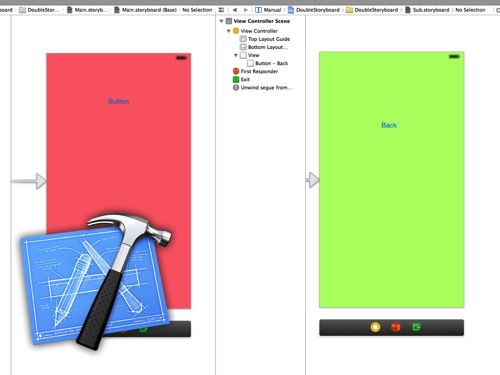Click No Selection after Main.storyboard (Base)
Screen dimensions: 500x375
[x=197, y=10]
